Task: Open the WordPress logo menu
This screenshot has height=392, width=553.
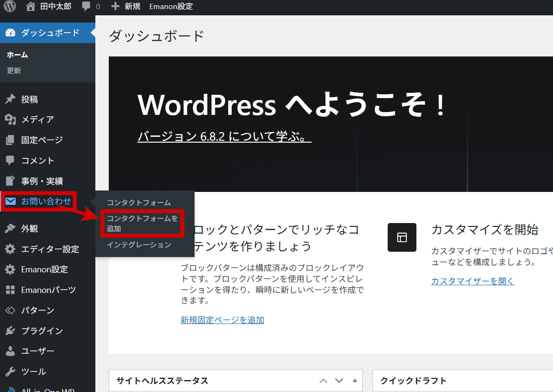Action: tap(10, 6)
